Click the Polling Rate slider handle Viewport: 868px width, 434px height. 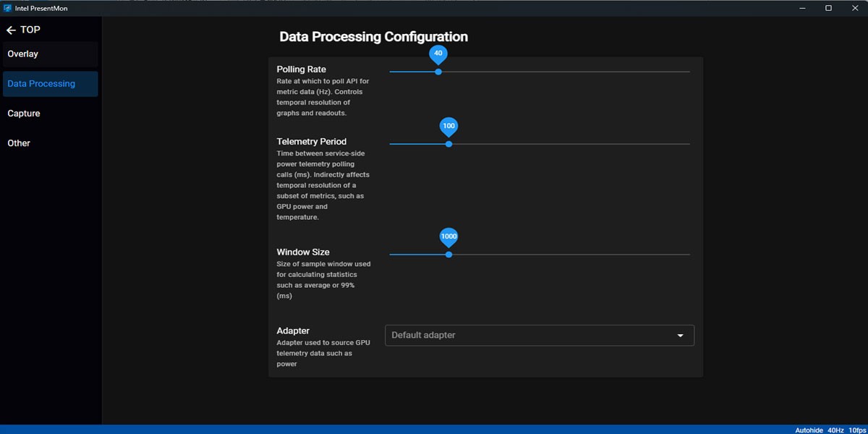[x=438, y=72]
